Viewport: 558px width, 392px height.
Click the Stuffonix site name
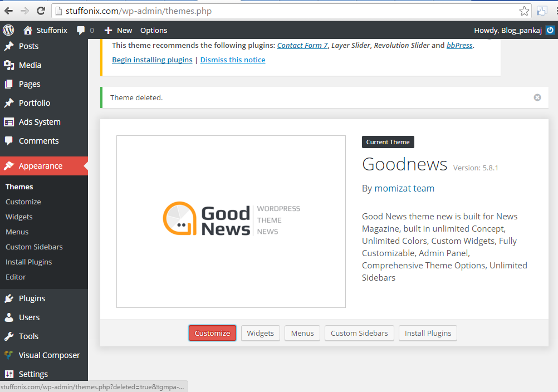[52, 30]
